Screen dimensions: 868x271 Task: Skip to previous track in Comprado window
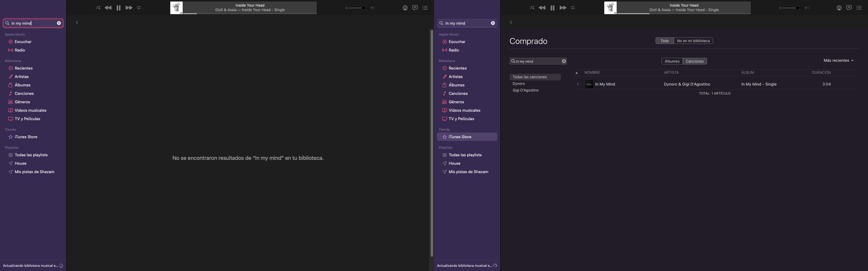(542, 8)
